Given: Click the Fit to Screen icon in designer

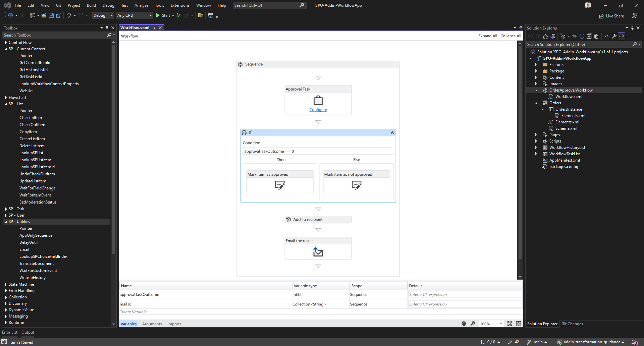Looking at the screenshot, I should [x=510, y=324].
